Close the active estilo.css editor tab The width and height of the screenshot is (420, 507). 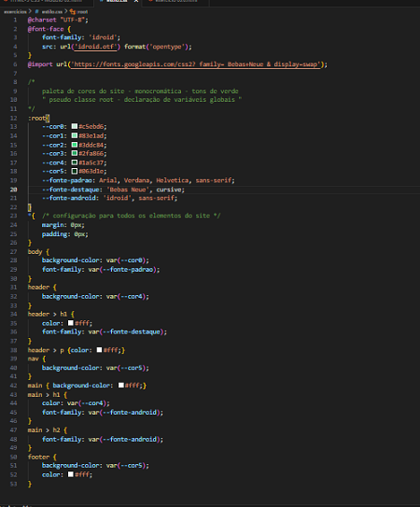[x=136, y=1]
